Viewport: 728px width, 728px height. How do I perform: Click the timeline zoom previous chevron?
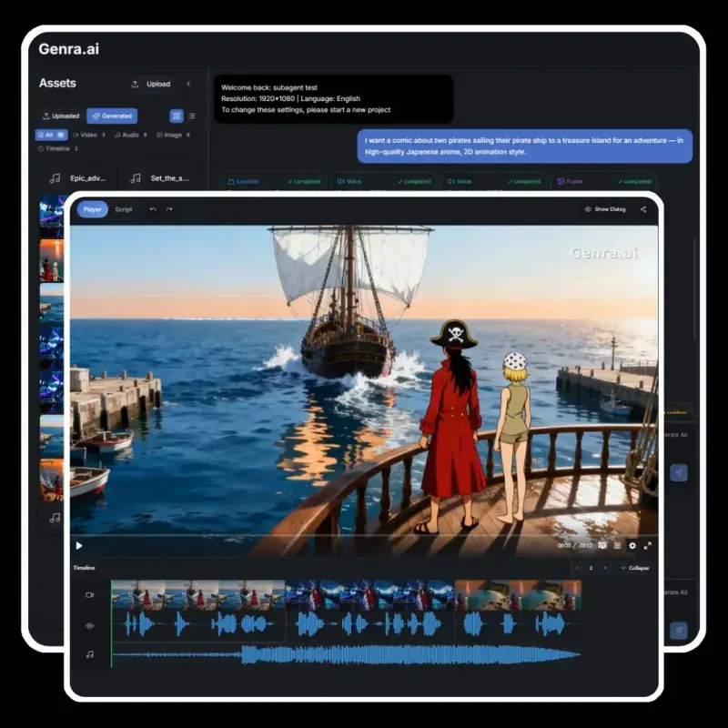coord(576,568)
